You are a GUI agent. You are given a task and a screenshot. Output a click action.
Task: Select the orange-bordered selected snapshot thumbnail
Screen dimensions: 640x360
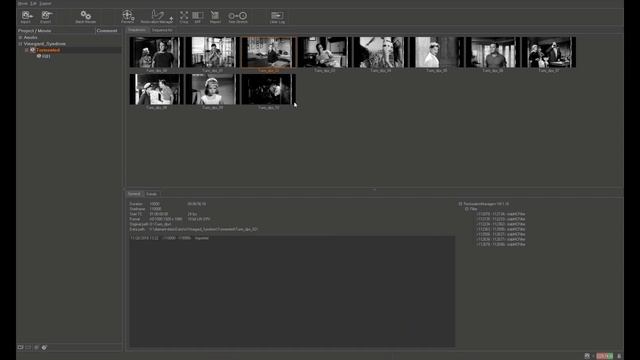pyautogui.click(x=269, y=52)
